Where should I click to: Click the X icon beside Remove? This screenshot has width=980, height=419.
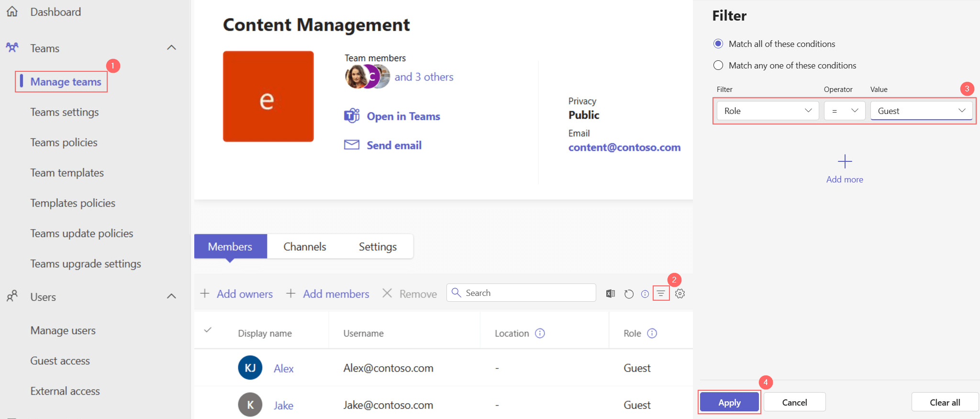pyautogui.click(x=387, y=293)
